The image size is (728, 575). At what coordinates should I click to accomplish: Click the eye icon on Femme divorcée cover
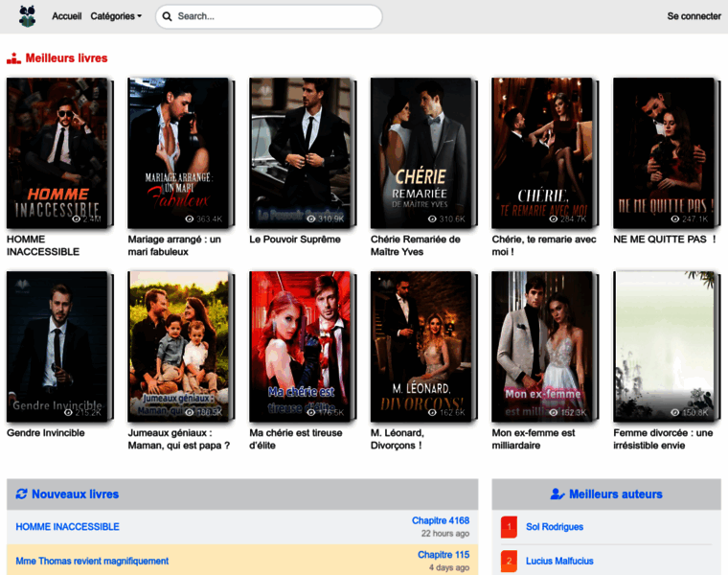(675, 412)
